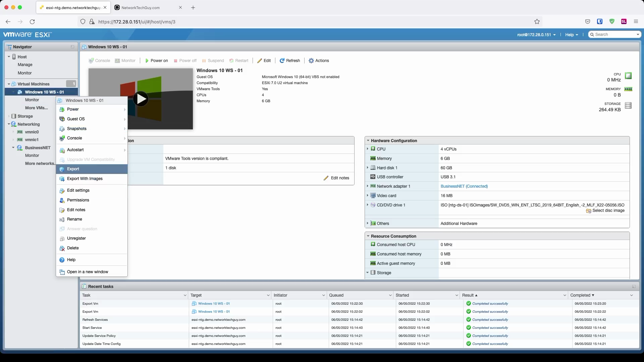
Task: Click in the ESXi Search field
Action: point(615,35)
